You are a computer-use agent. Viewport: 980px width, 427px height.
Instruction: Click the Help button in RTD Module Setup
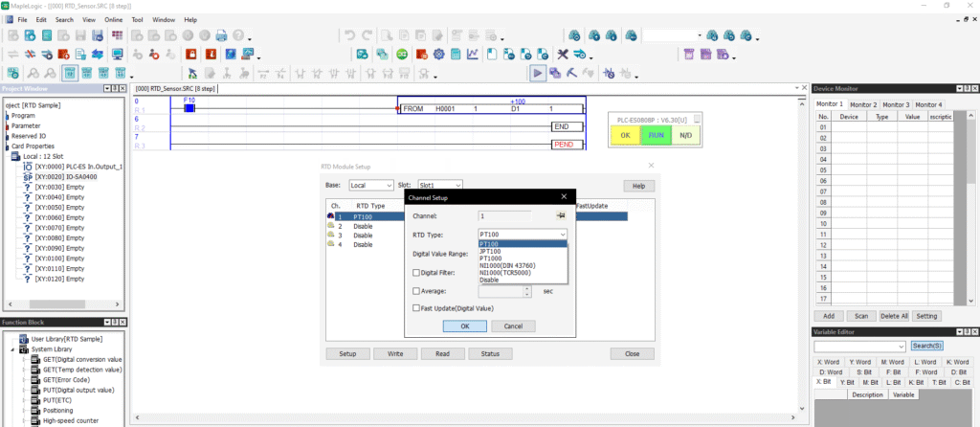638,187
